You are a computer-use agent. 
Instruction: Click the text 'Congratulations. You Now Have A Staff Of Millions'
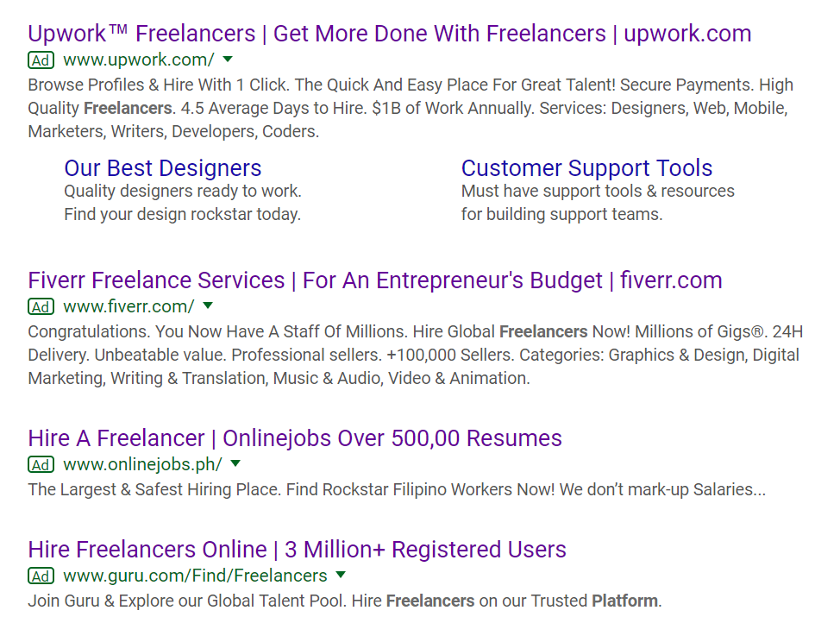coord(217,331)
